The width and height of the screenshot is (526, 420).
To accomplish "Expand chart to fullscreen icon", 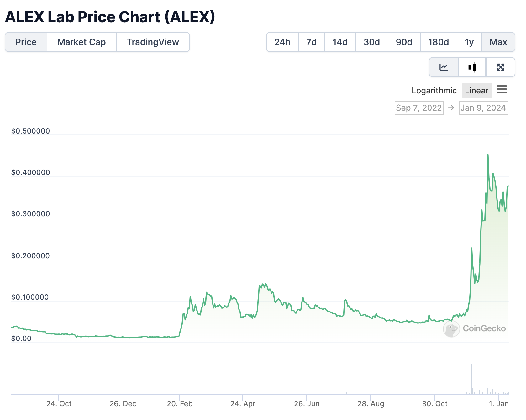I will [x=501, y=67].
